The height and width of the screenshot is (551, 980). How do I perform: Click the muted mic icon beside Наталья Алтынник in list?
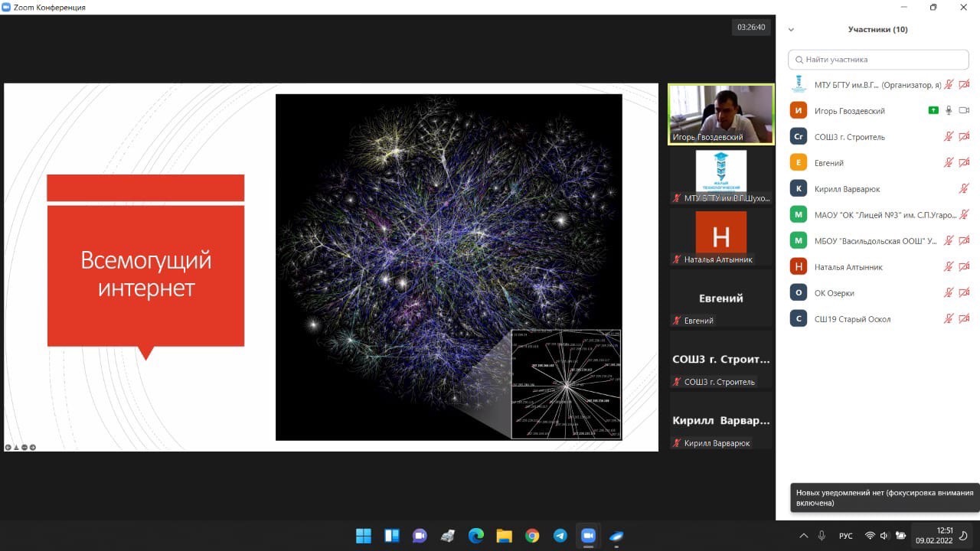[949, 266]
